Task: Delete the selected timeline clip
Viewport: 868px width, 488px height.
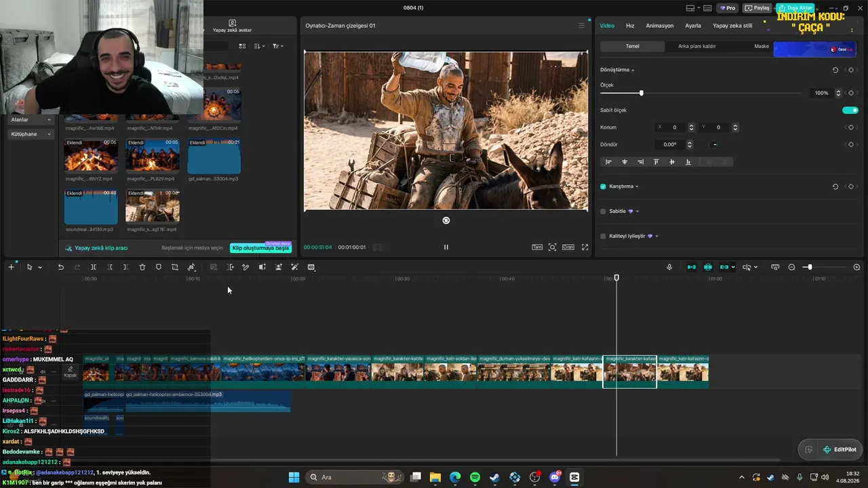Action: click(x=142, y=267)
